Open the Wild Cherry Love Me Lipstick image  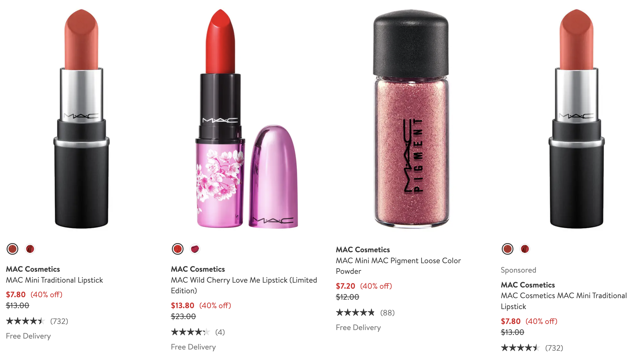click(246, 119)
